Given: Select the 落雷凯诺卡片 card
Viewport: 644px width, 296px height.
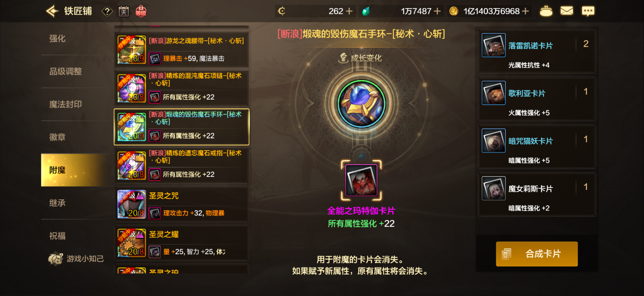Looking at the screenshot, I should pos(536,51).
